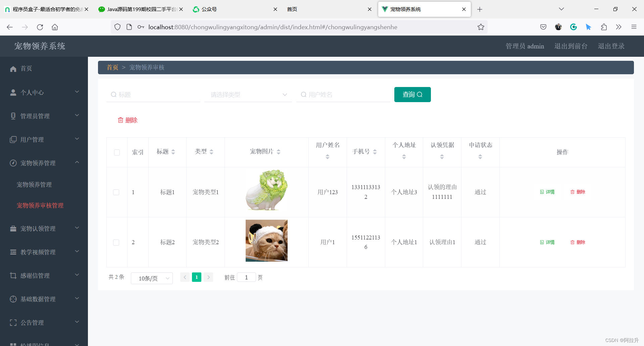Click the 宠物认领管理 briefcase icon
644x346 pixels.
pos(13,228)
